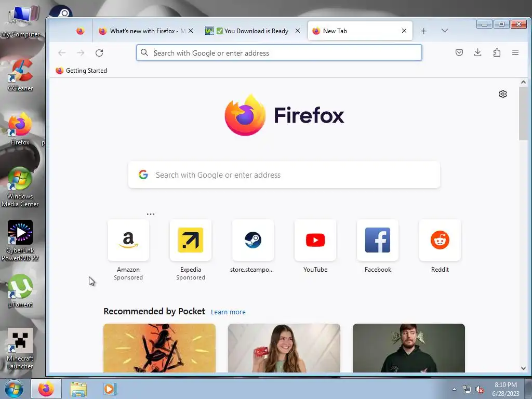Screen dimensions: 532x399
Task: Open the taskbar clock and date
Action: tap(506, 389)
